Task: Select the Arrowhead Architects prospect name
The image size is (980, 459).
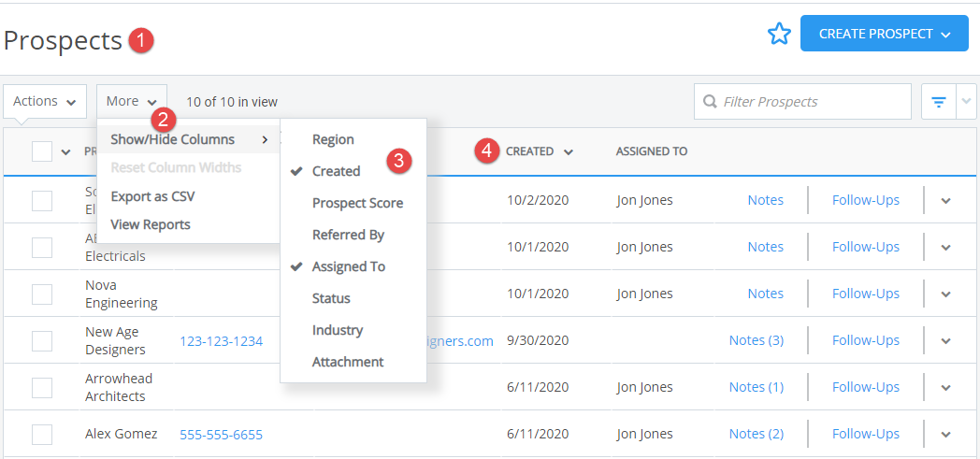Action: [x=119, y=387]
